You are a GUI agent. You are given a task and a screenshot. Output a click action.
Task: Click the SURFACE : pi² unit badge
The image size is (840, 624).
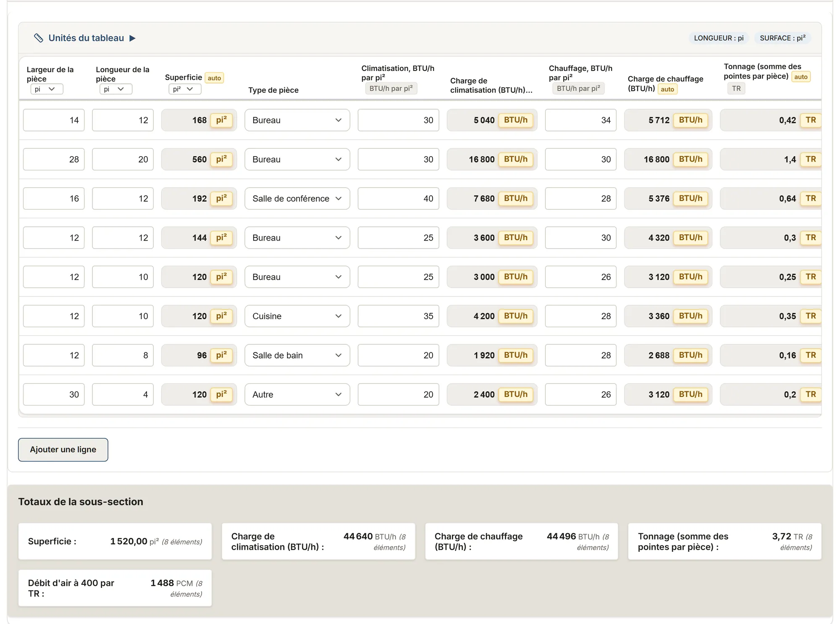(x=782, y=38)
